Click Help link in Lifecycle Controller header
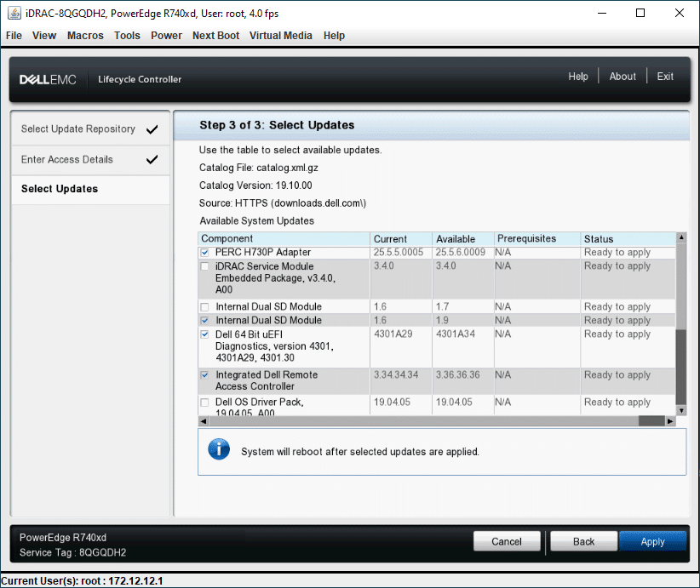700x588 pixels. (578, 77)
